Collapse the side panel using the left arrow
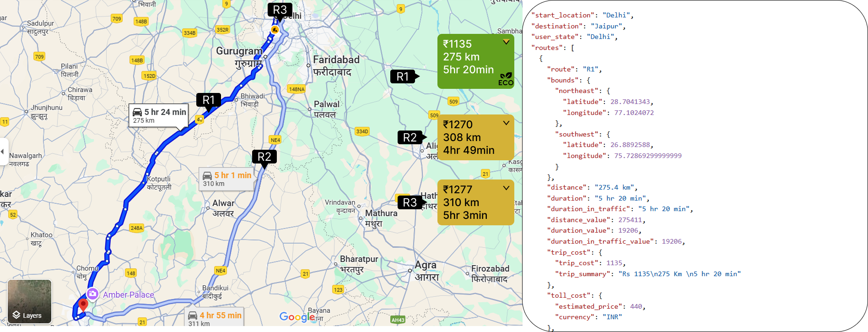868x332 pixels. click(x=3, y=152)
